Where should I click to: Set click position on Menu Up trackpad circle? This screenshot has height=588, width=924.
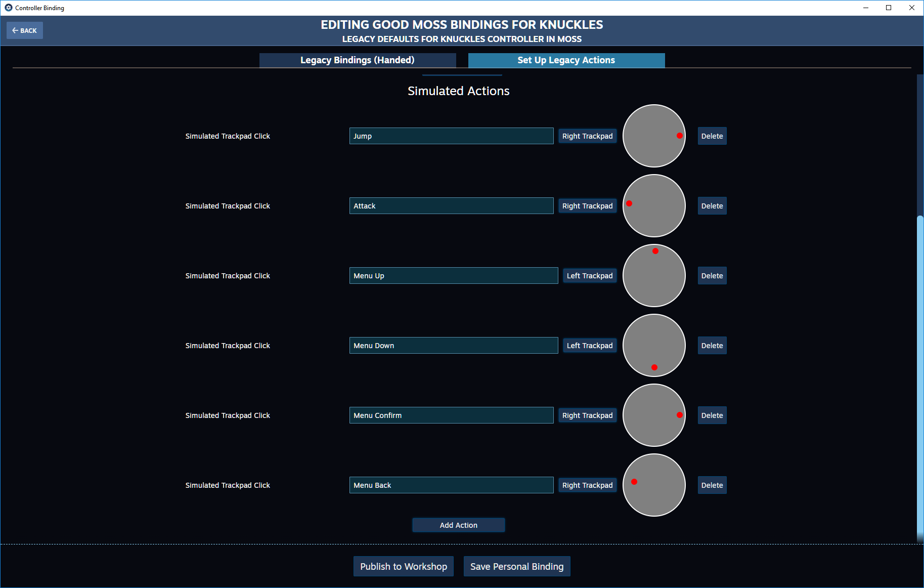click(x=654, y=275)
